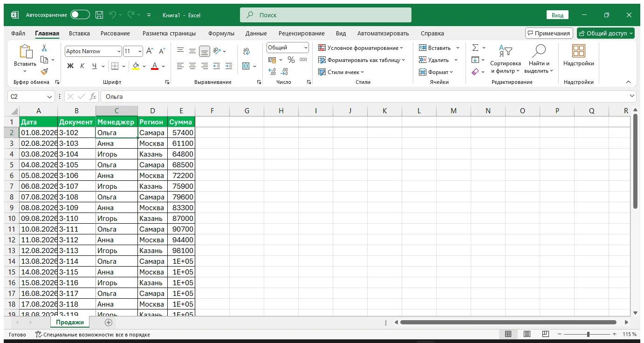
Task: Toggle bottom vertical alignment button
Action: (204, 51)
